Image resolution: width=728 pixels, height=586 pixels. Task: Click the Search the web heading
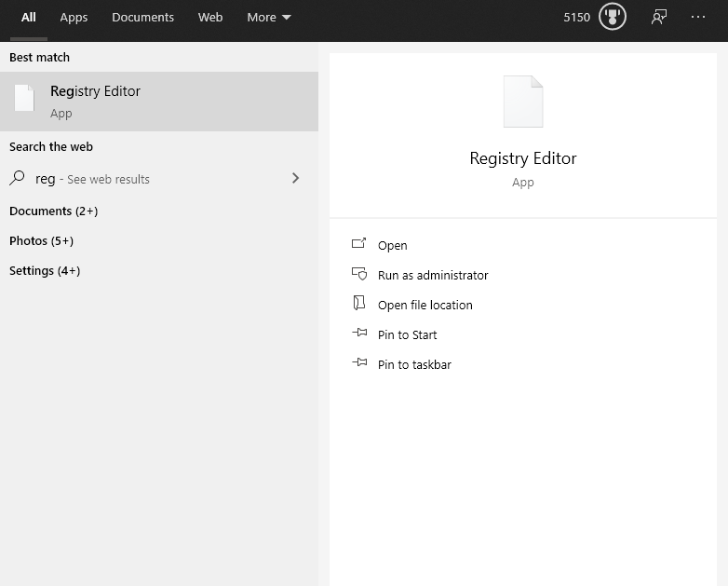tap(51, 147)
